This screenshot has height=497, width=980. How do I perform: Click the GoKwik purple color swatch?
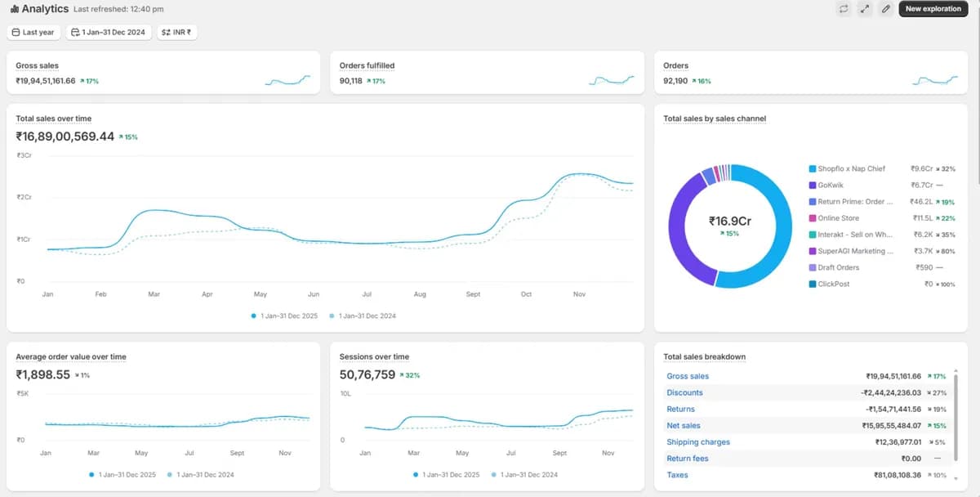pos(812,185)
